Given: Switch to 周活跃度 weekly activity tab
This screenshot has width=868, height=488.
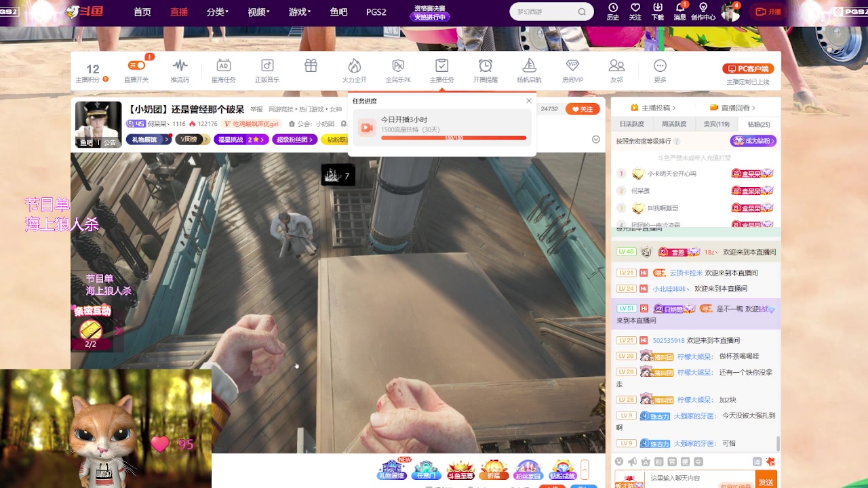Looking at the screenshot, I should (674, 124).
